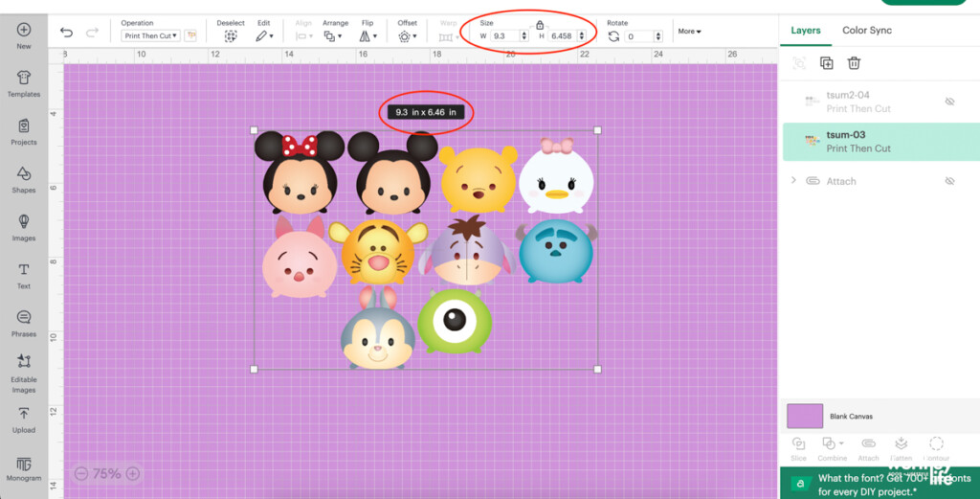Open the Operation Print Then Cut dropdown
Viewport: 980px width, 499px height.
(x=150, y=35)
